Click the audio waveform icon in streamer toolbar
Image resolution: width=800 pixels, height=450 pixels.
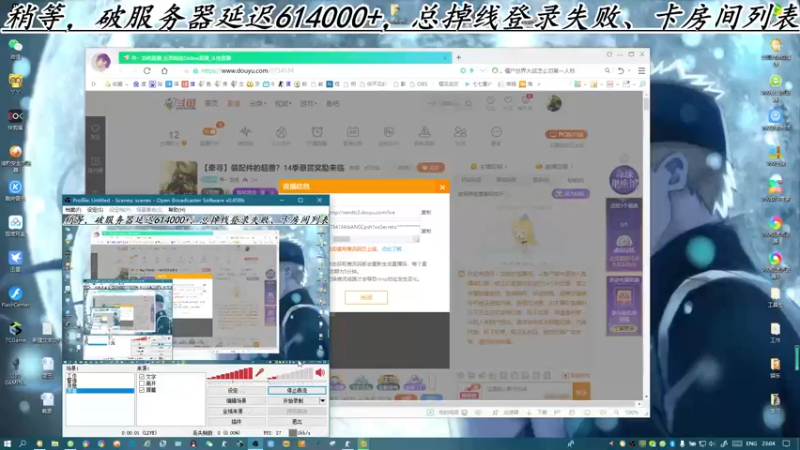point(245,132)
